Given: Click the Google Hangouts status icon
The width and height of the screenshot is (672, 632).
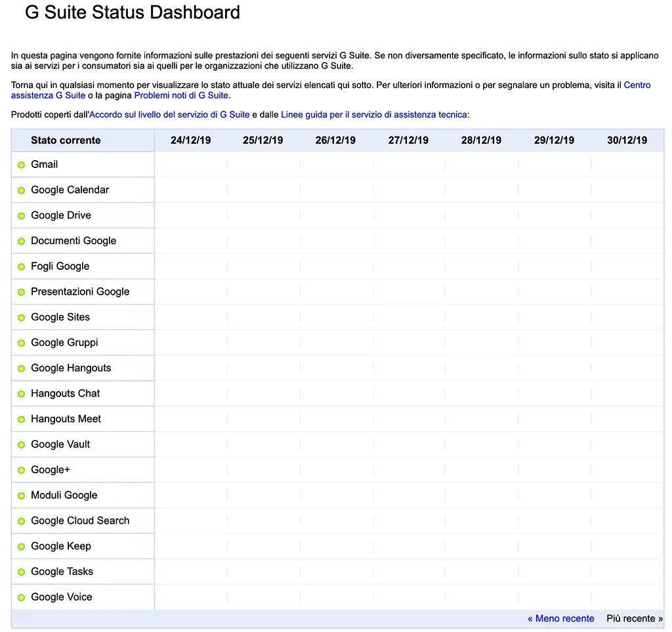Looking at the screenshot, I should (21, 368).
